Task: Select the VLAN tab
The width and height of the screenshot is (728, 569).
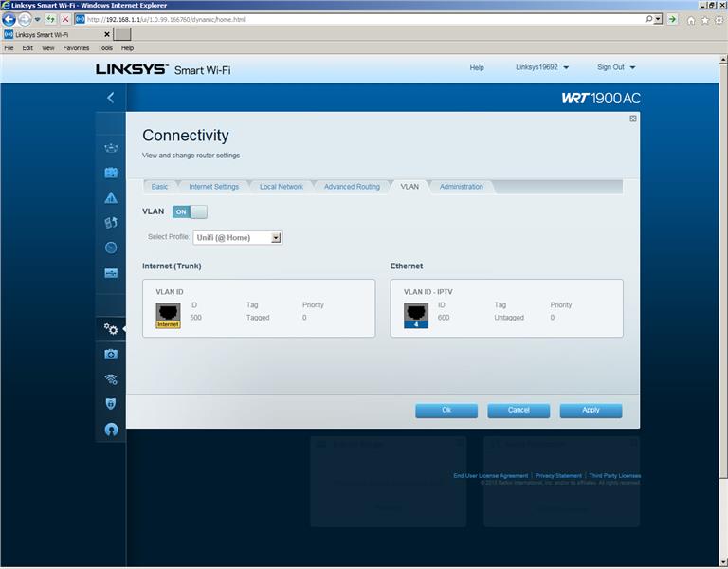Action: click(x=409, y=187)
